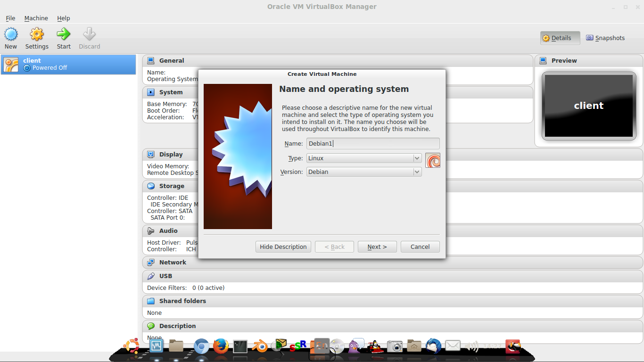Click the Debian swirl OS icon
Screen dimensions: 644x362
432,160
